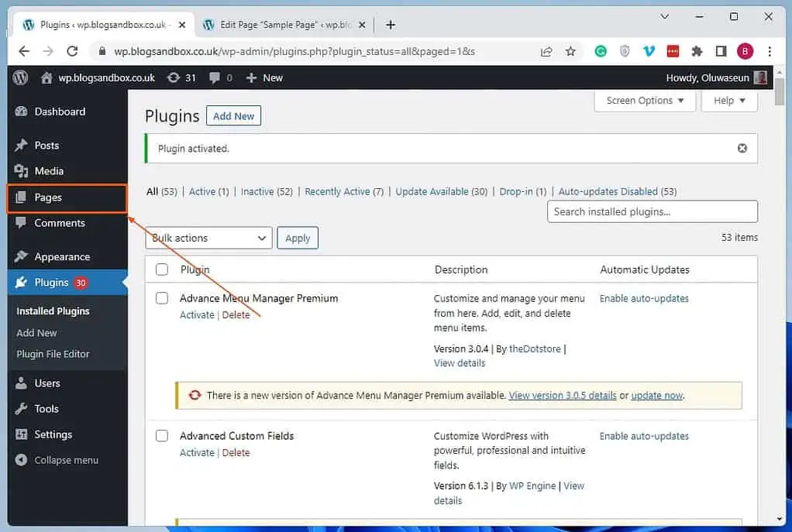Go back using browser back arrow

[x=24, y=51]
